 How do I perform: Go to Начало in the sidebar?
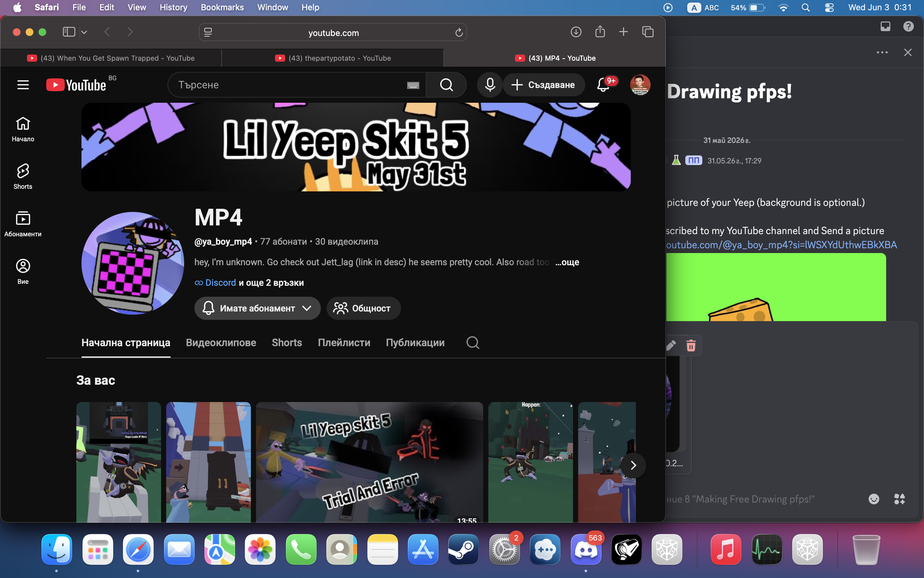click(23, 130)
